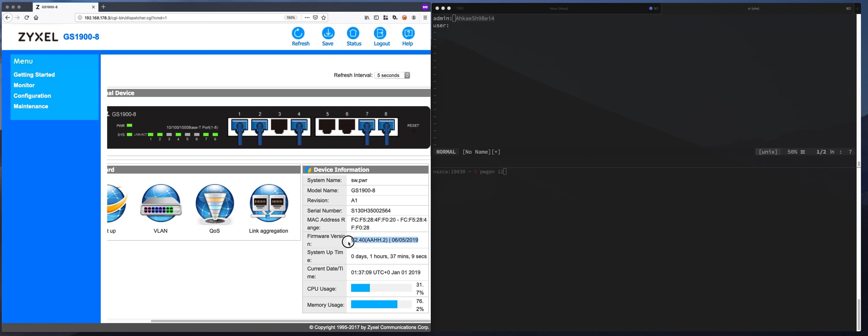Open the Refresh Interval dropdown
The height and width of the screenshot is (336, 868).
point(392,75)
